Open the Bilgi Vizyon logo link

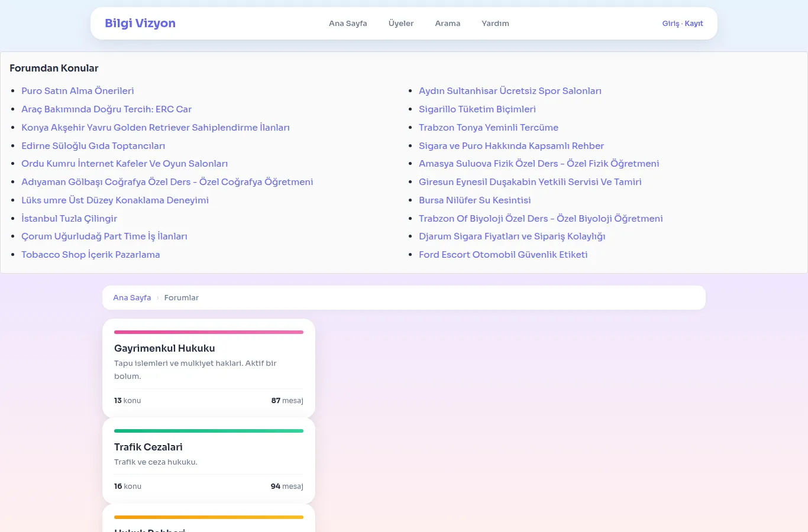tap(140, 23)
